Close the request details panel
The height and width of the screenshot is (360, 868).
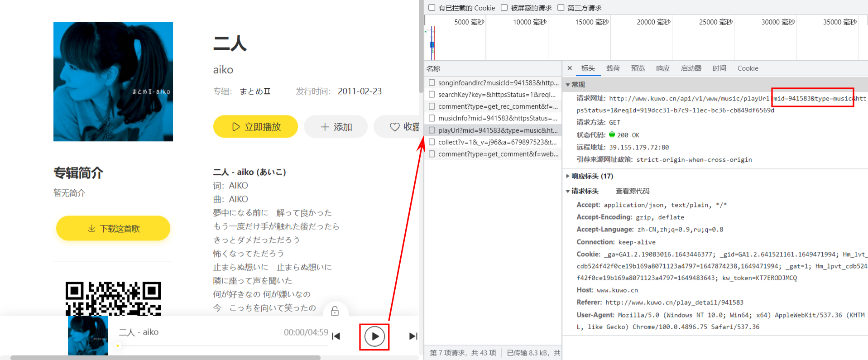click(x=570, y=68)
